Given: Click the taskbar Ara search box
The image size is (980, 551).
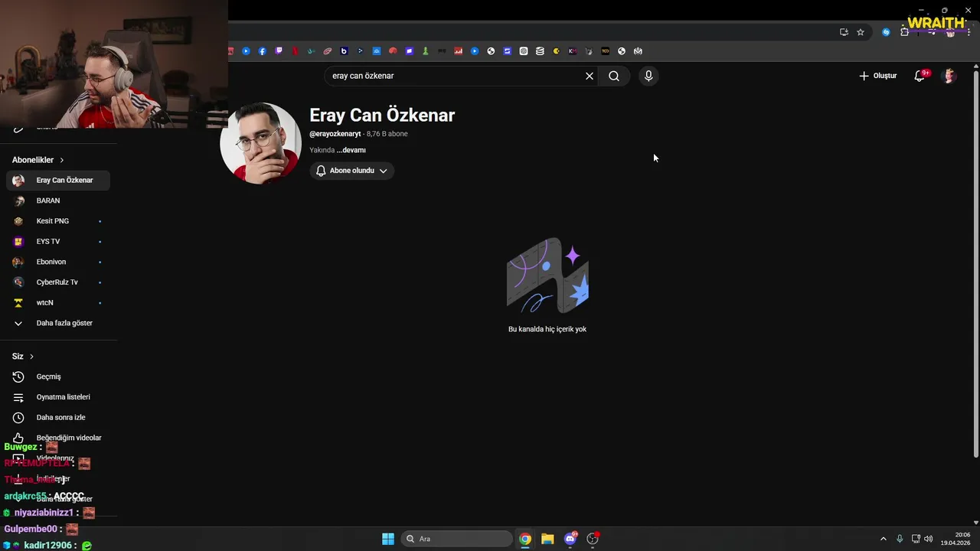Looking at the screenshot, I should 457,539.
